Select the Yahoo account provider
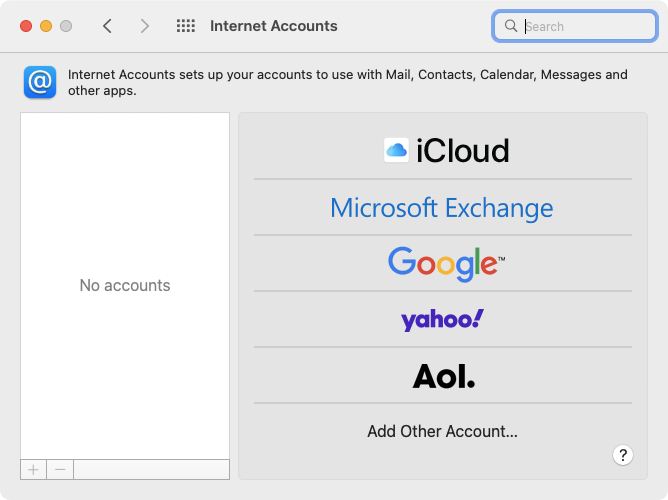 pyautogui.click(x=442, y=320)
